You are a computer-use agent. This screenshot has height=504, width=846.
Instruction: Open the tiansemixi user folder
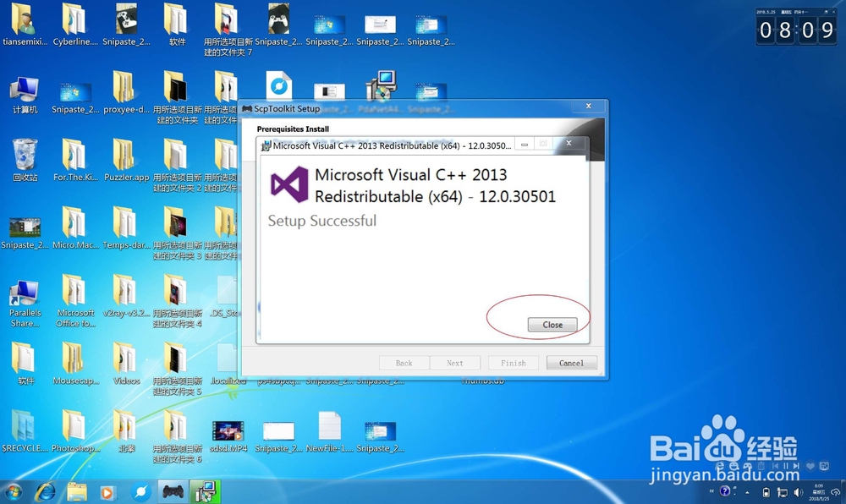coord(25,25)
